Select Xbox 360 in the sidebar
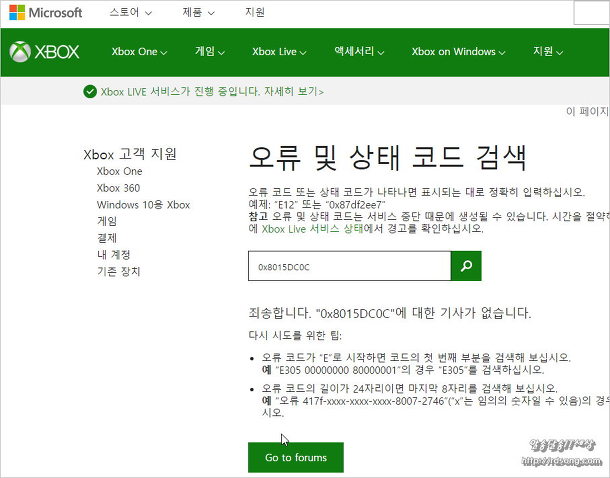This screenshot has height=478, width=610. point(118,188)
